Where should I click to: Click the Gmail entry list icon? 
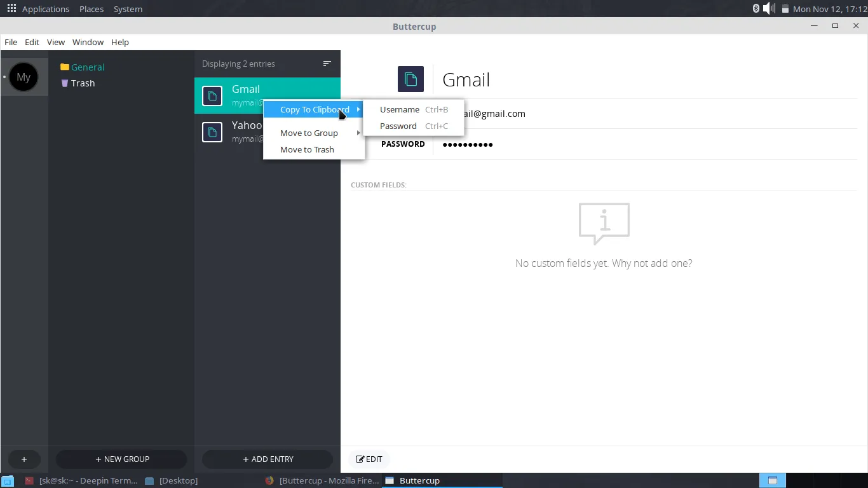click(x=212, y=96)
